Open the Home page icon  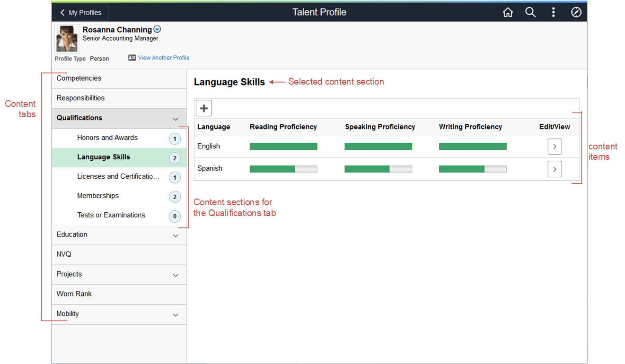[507, 12]
